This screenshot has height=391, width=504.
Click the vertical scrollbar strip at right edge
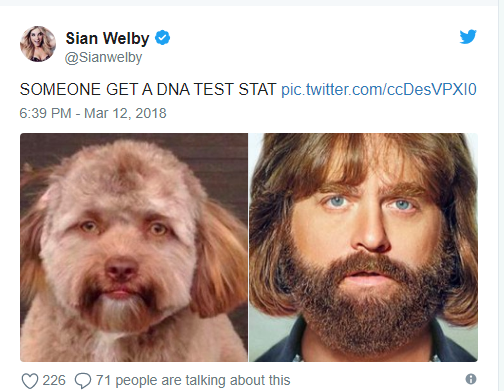point(501,195)
